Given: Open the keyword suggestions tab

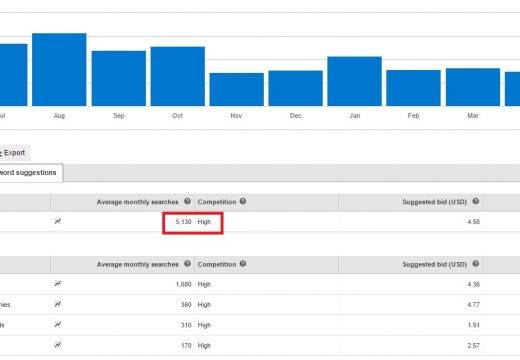Looking at the screenshot, I should click(31, 173).
